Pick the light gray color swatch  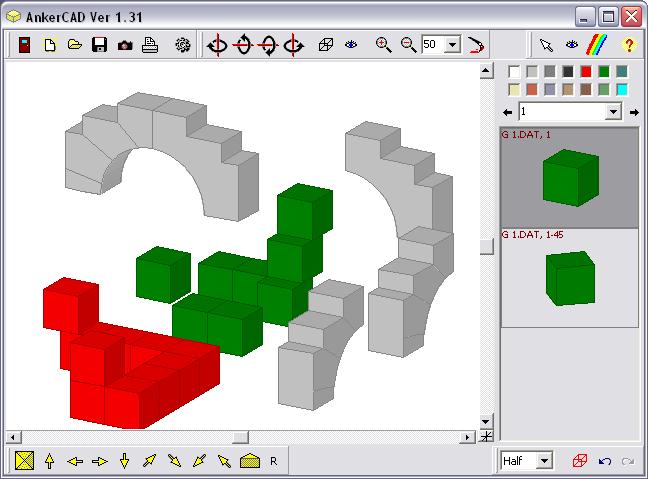coord(532,72)
